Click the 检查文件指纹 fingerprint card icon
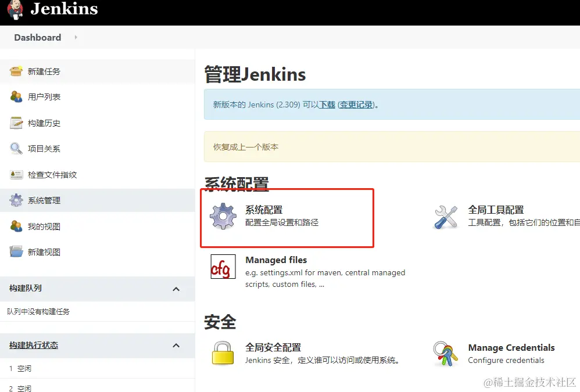This screenshot has height=392, width=580. click(x=16, y=175)
